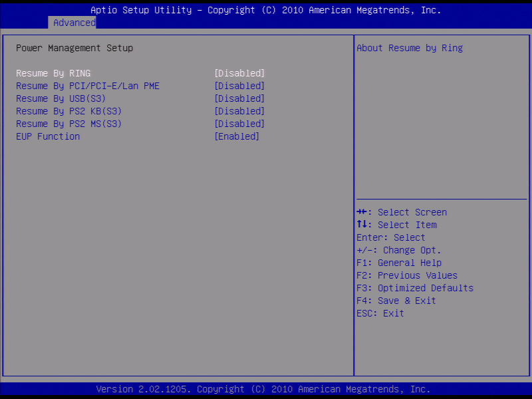Screen dimensions: 532x399
Task: Open Resume By USB(S3) Disabled value
Action: (239, 98)
